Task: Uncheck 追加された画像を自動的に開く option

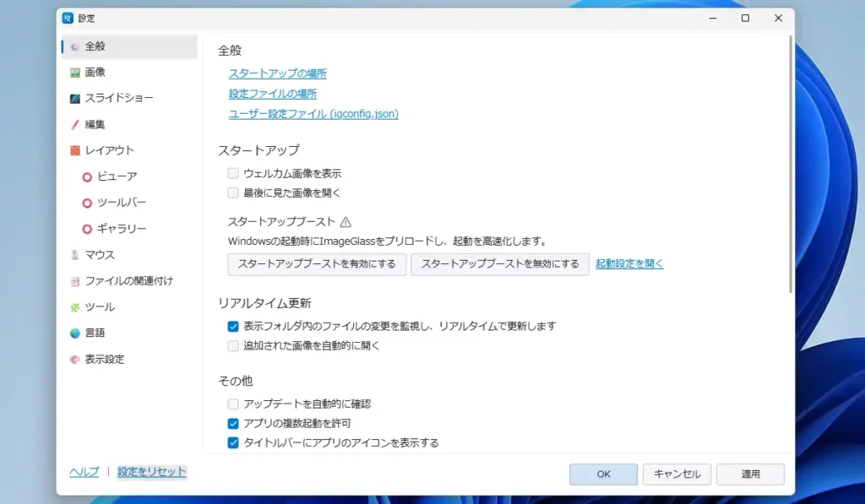Action: pyautogui.click(x=233, y=344)
